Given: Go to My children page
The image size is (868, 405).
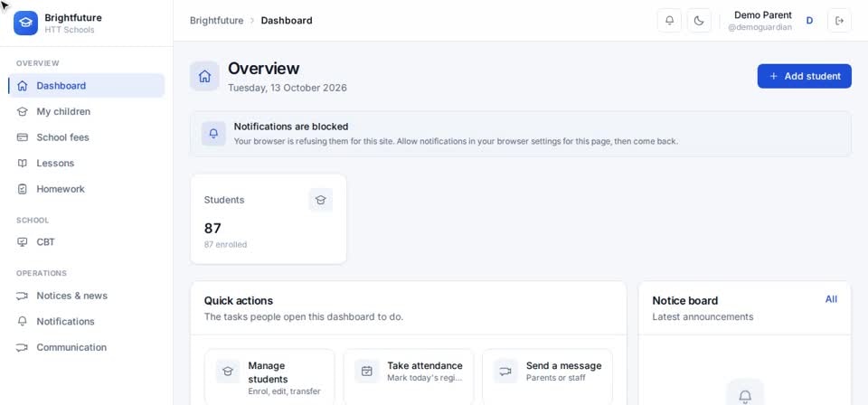Looking at the screenshot, I should click(87, 112).
